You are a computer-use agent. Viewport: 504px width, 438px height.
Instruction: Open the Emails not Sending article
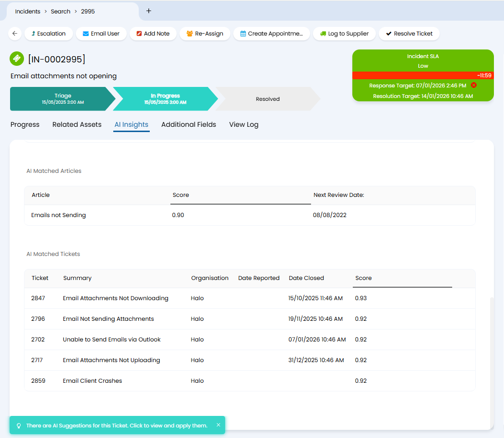(x=59, y=215)
